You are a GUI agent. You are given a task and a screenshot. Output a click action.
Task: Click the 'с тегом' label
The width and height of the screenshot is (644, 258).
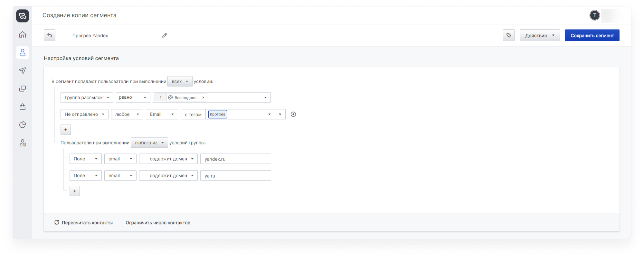(x=193, y=114)
